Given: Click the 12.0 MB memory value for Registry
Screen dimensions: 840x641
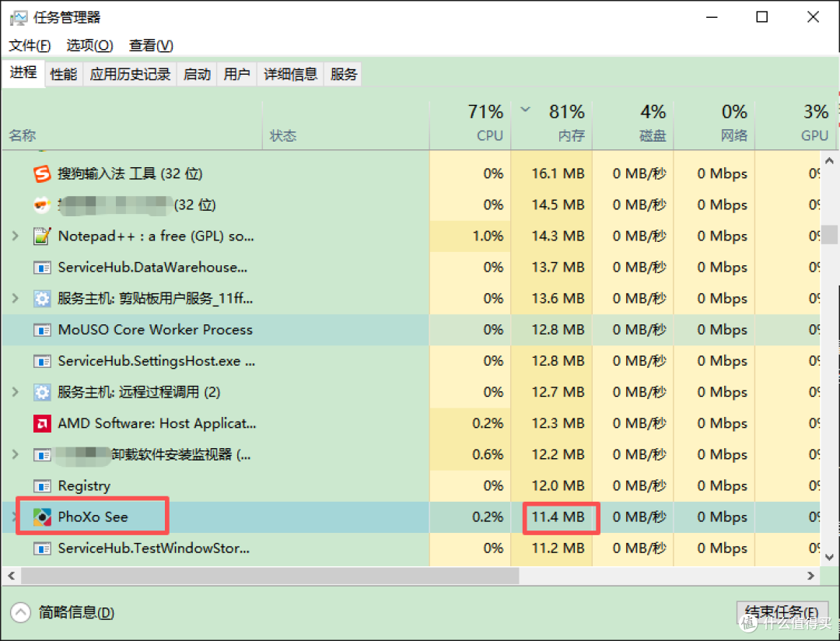Looking at the screenshot, I should pos(558,486).
